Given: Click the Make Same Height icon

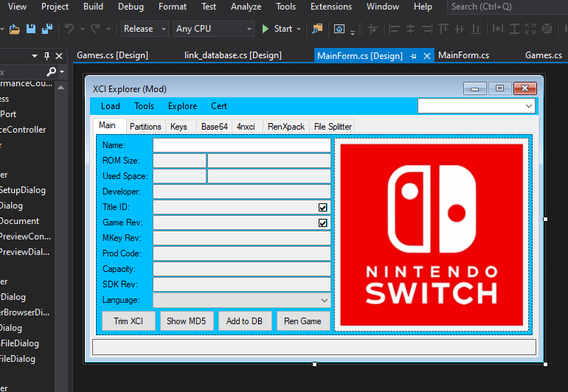Looking at the screenshot, I should (514, 29).
